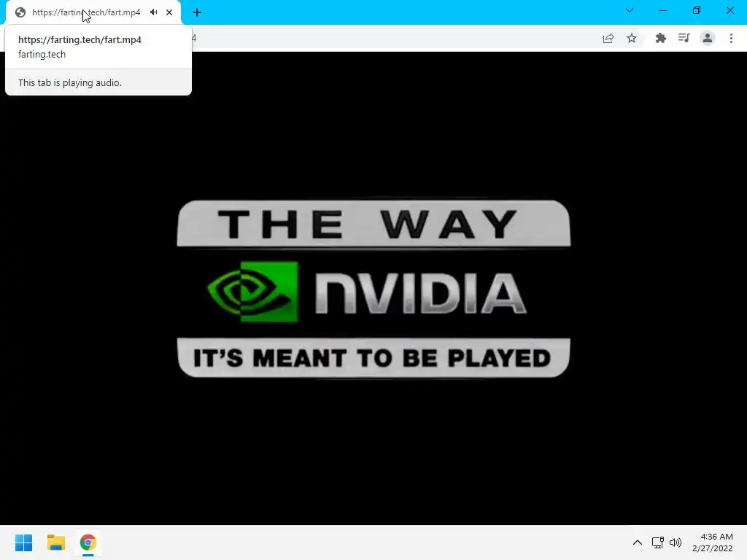
Task: Open the Extensions puzzle icon
Action: (x=660, y=38)
